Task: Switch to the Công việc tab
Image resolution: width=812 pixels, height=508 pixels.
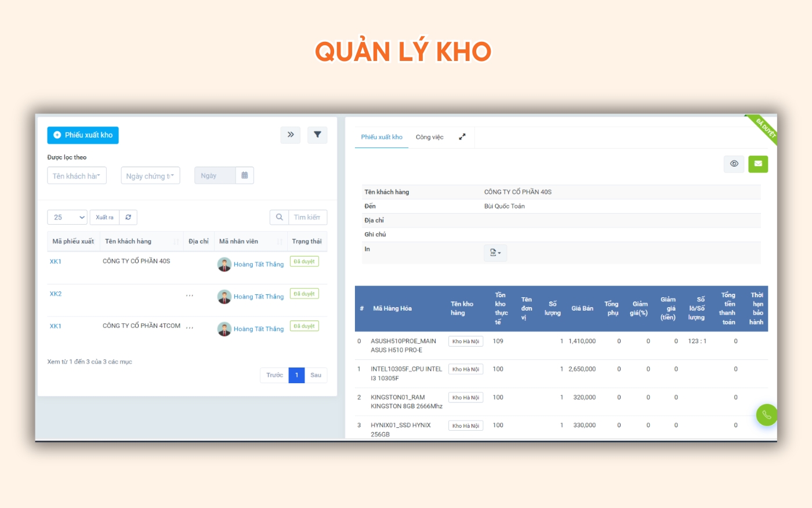Action: [x=429, y=136]
